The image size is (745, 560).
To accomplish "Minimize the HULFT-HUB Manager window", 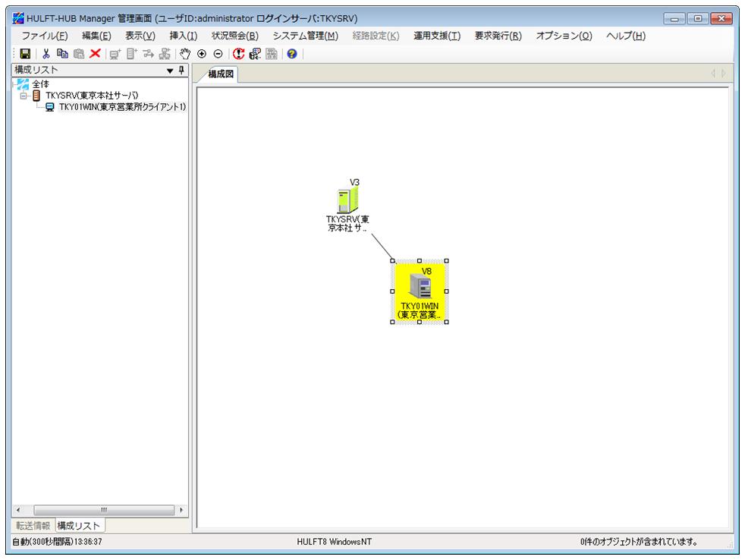I will pyautogui.click(x=674, y=18).
